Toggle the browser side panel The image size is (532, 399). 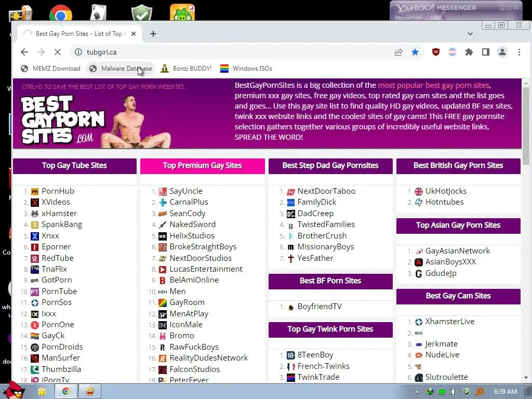tap(486, 52)
